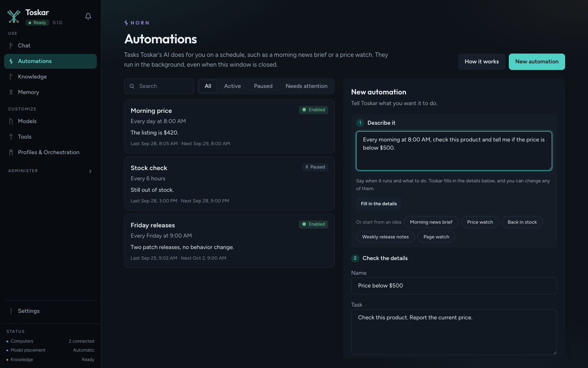Open Chat in the sidebar
The height and width of the screenshot is (368, 588).
(x=50, y=46)
